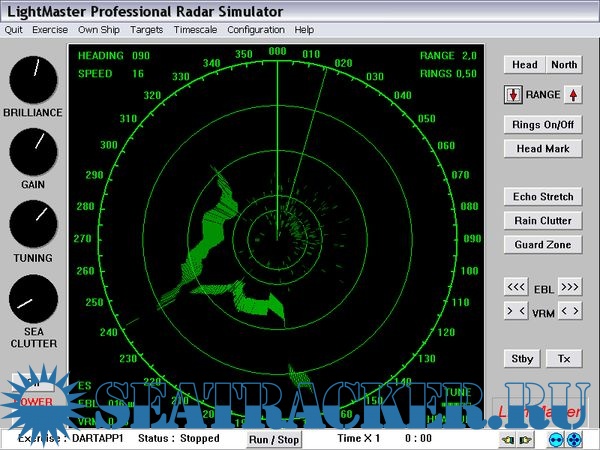Open the Targets menu
The image size is (600, 450).
coord(147,30)
